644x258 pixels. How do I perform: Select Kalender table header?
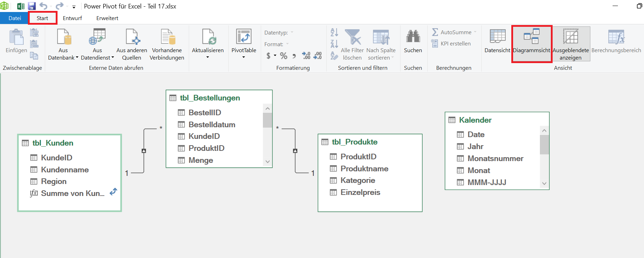click(x=497, y=120)
